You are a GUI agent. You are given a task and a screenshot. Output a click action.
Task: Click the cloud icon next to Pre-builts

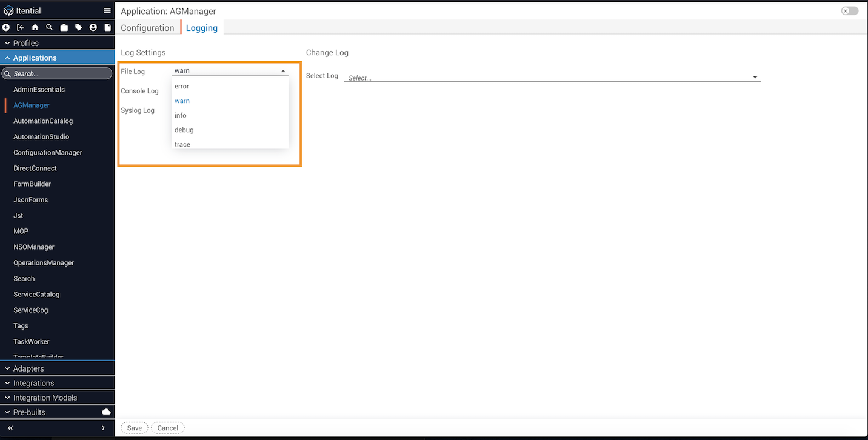click(x=107, y=412)
